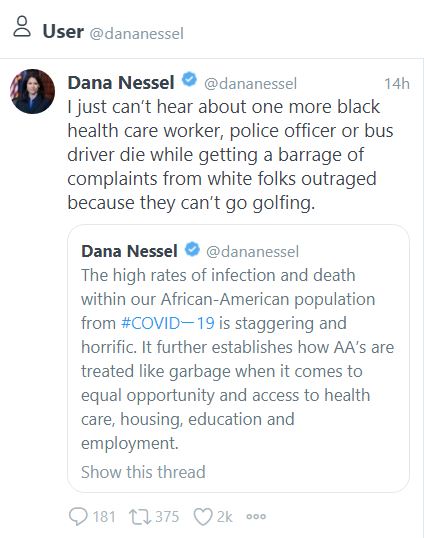This screenshot has height=538, width=424.
Task: Click the retweet arrows icon
Action: click(x=140, y=517)
